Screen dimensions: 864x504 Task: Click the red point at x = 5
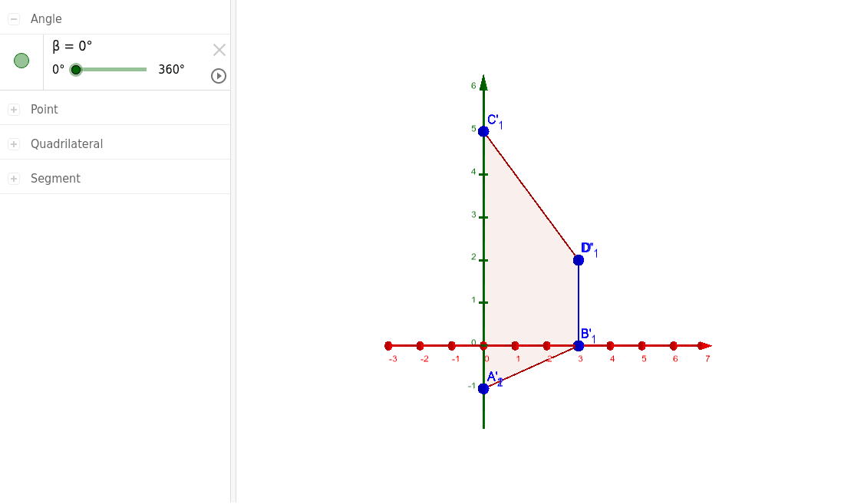(642, 346)
